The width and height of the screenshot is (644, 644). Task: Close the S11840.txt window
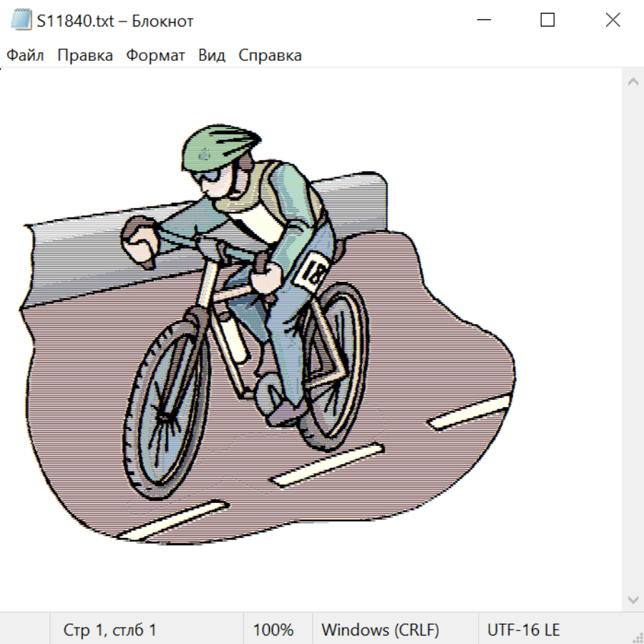tap(613, 21)
